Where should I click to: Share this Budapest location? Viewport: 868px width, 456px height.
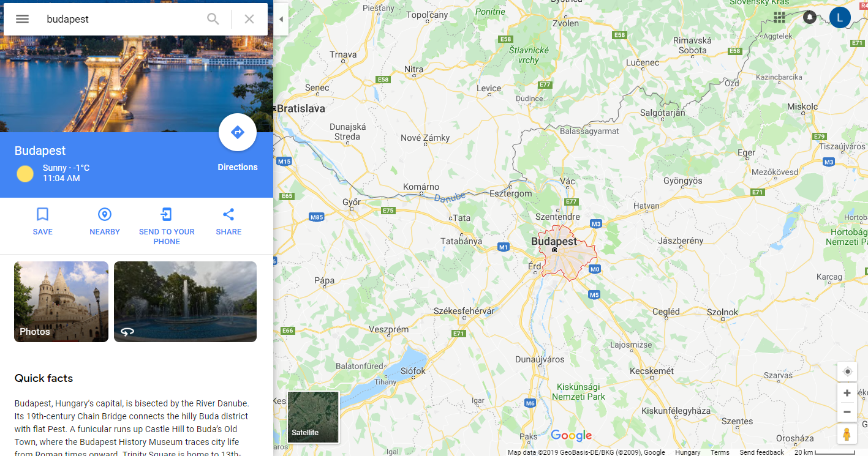(x=228, y=214)
